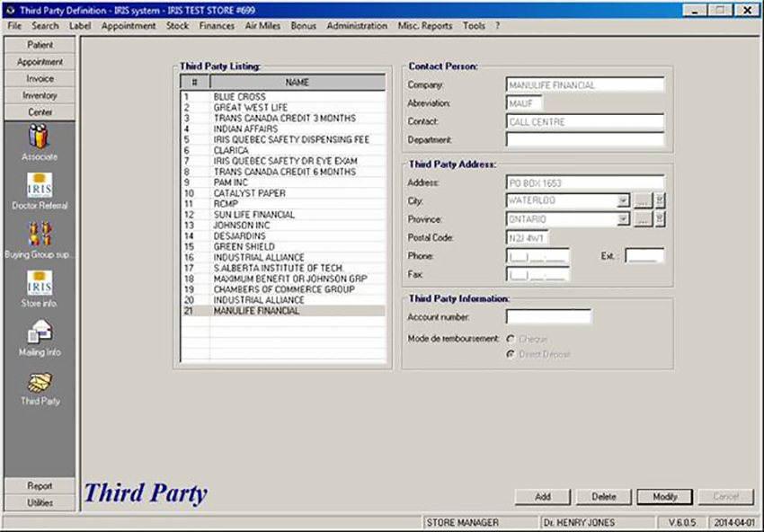Select the Cheque reimbursement radio button
The width and height of the screenshot is (764, 532).
point(511,339)
